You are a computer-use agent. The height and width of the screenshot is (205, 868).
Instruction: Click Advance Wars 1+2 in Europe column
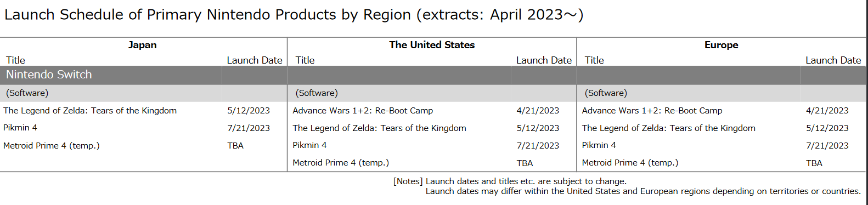pos(652,111)
